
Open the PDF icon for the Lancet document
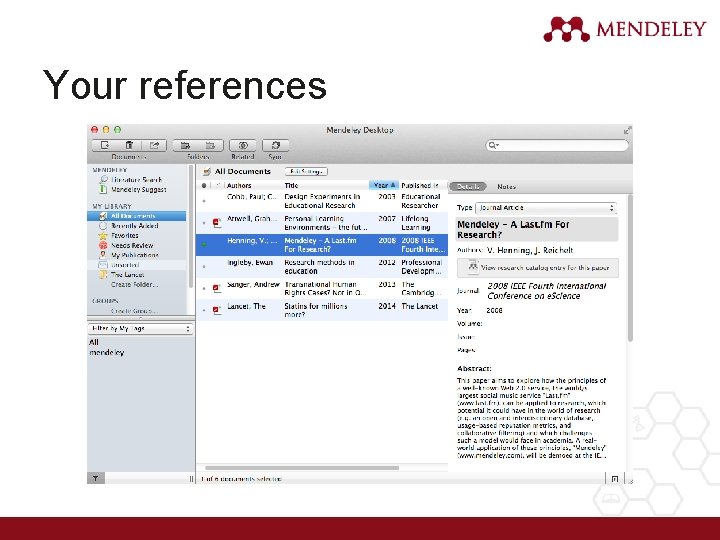[217, 310]
